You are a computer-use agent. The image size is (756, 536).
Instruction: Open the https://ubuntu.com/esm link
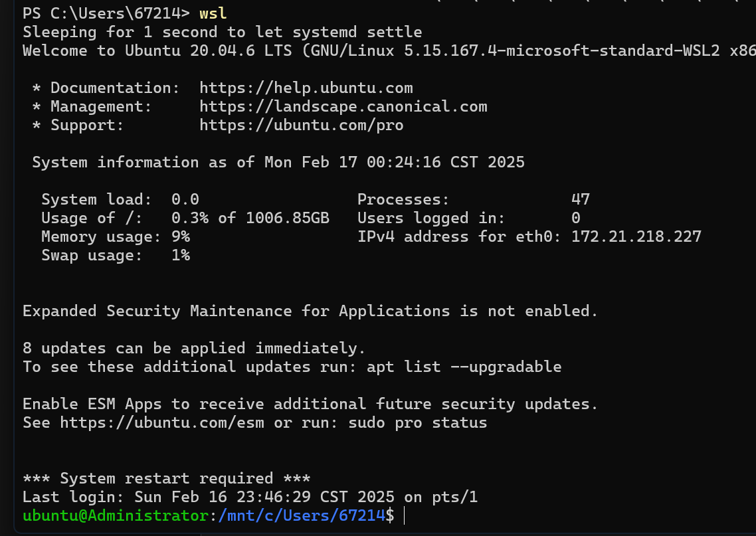click(x=162, y=422)
